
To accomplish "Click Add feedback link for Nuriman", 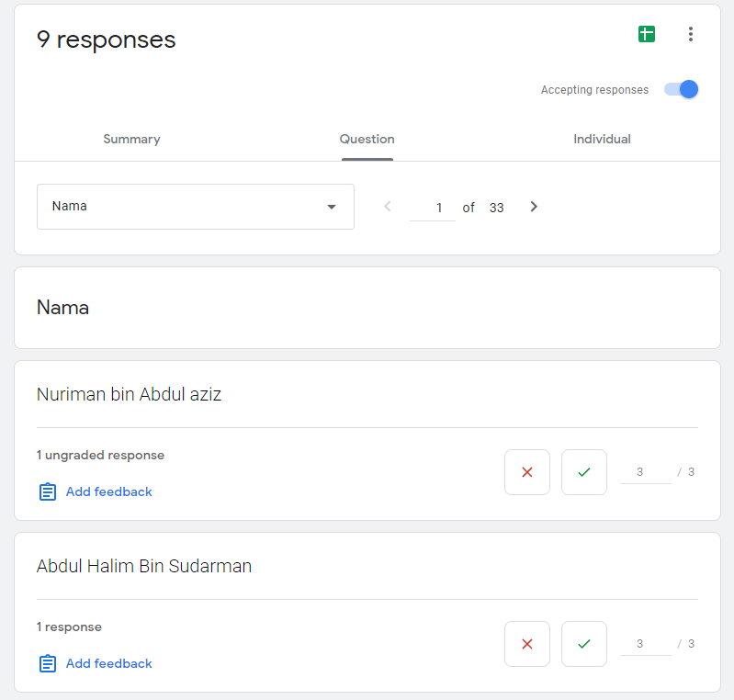I will coord(108,492).
